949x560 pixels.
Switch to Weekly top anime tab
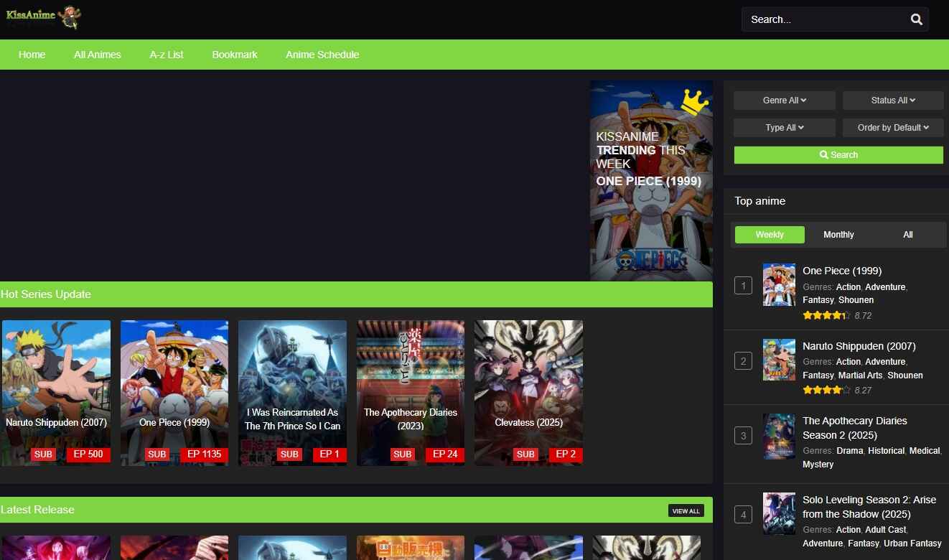(x=770, y=235)
